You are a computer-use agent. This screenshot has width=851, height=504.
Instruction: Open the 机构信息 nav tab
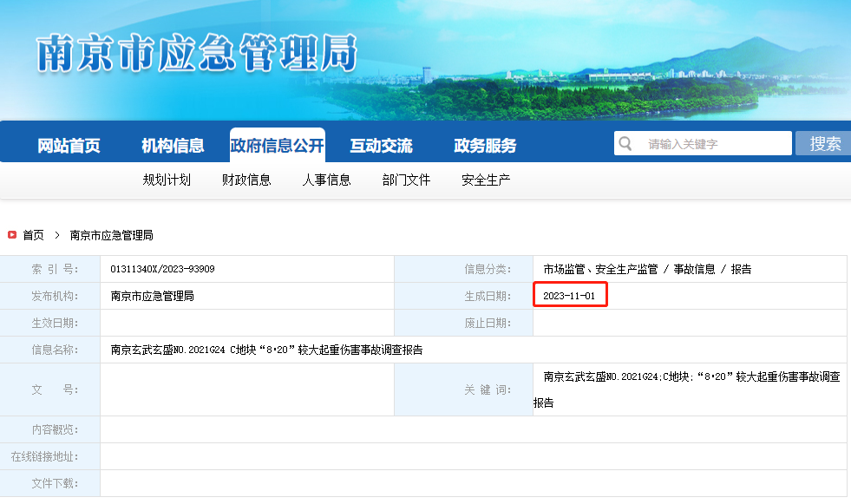coord(173,146)
